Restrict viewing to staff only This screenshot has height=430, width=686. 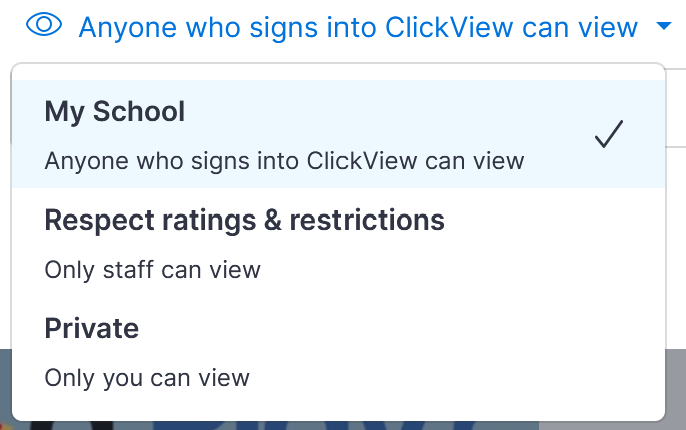coord(338,243)
